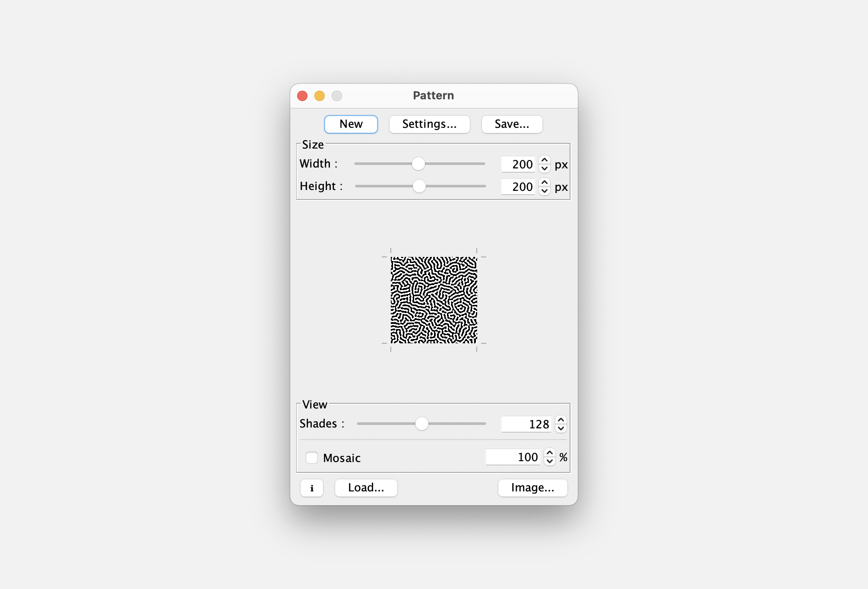This screenshot has width=868, height=589.
Task: Increase Mosaic percentage with up arrow
Action: pos(549,453)
